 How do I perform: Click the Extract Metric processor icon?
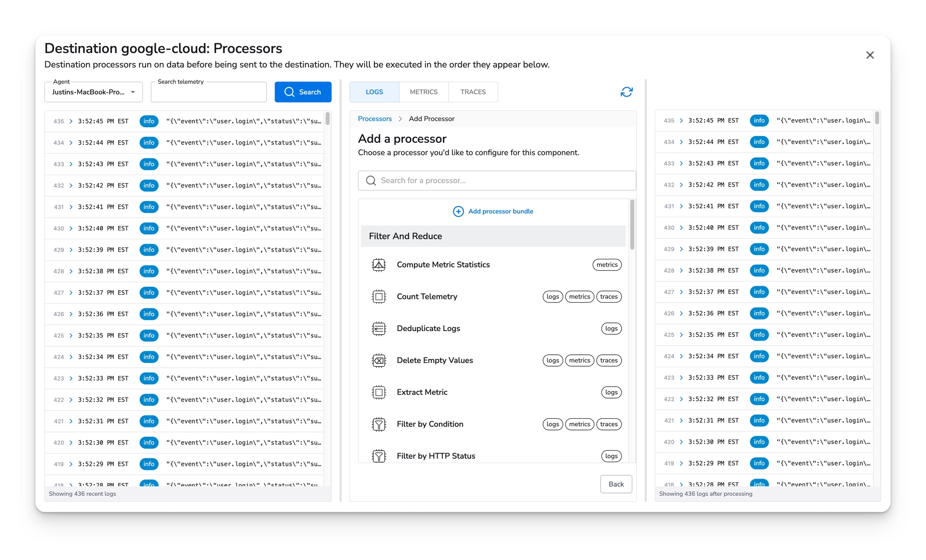pyautogui.click(x=380, y=392)
